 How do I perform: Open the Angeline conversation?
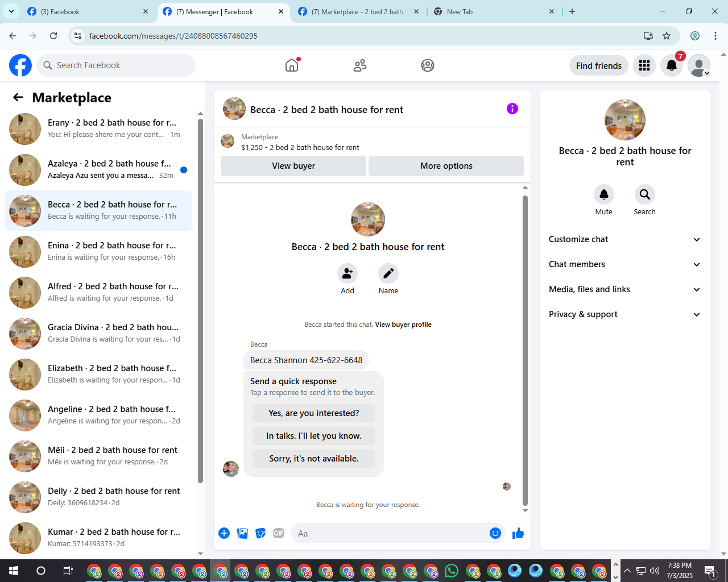[98, 415]
